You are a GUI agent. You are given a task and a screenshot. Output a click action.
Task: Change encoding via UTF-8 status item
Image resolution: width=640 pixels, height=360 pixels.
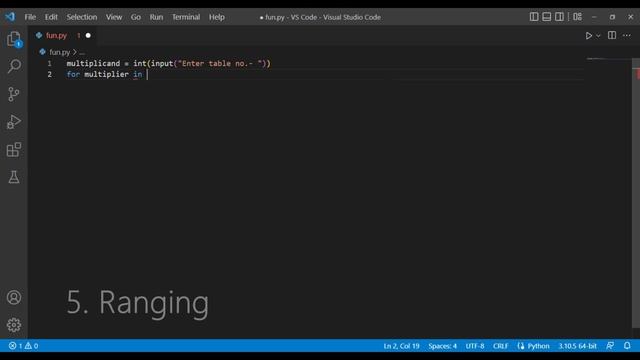(475, 346)
